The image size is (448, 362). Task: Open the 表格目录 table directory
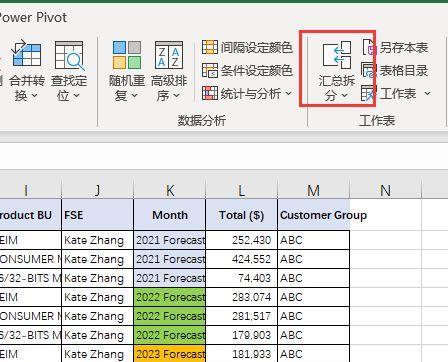tap(394, 70)
